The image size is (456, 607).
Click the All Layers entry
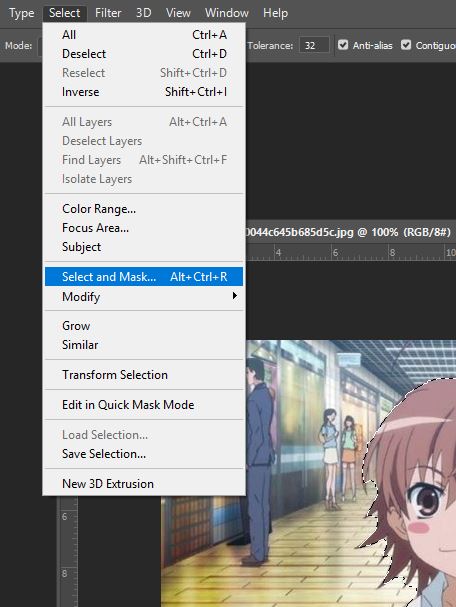coord(144,122)
